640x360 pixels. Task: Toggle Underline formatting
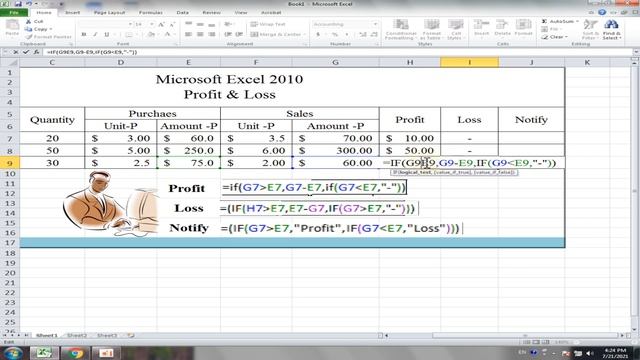tap(107, 35)
